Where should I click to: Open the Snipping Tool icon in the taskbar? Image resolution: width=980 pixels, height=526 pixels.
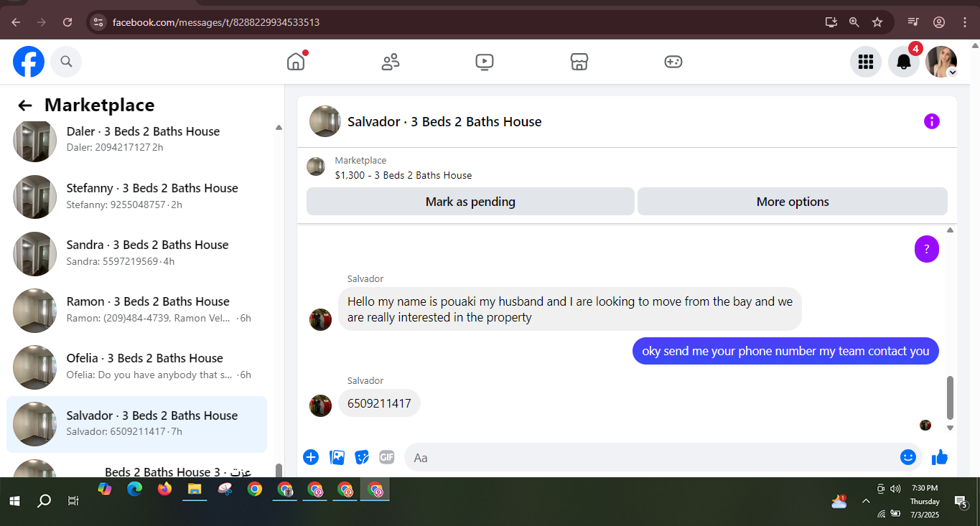(225, 489)
